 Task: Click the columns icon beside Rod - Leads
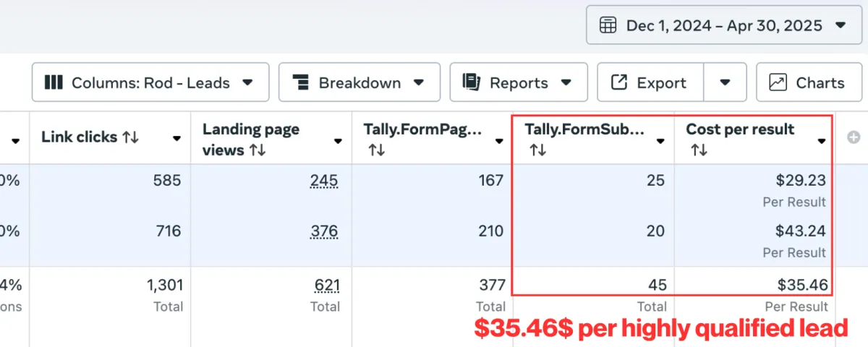(54, 82)
